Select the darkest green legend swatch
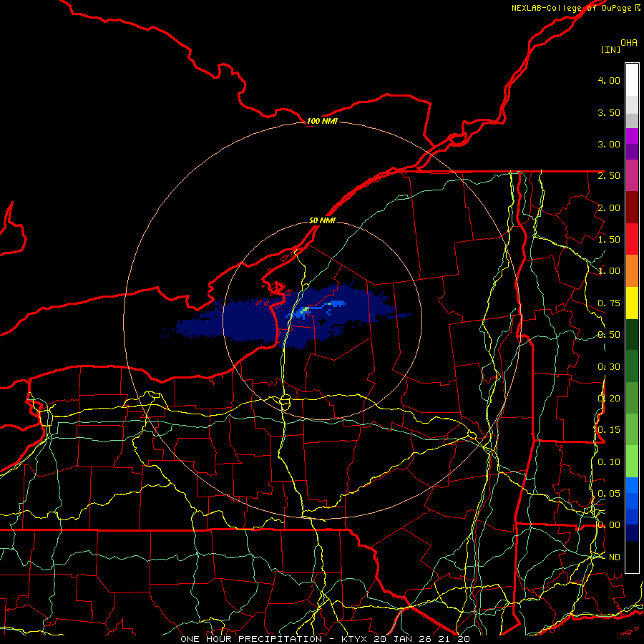This screenshot has height=644, width=644. pos(632,334)
